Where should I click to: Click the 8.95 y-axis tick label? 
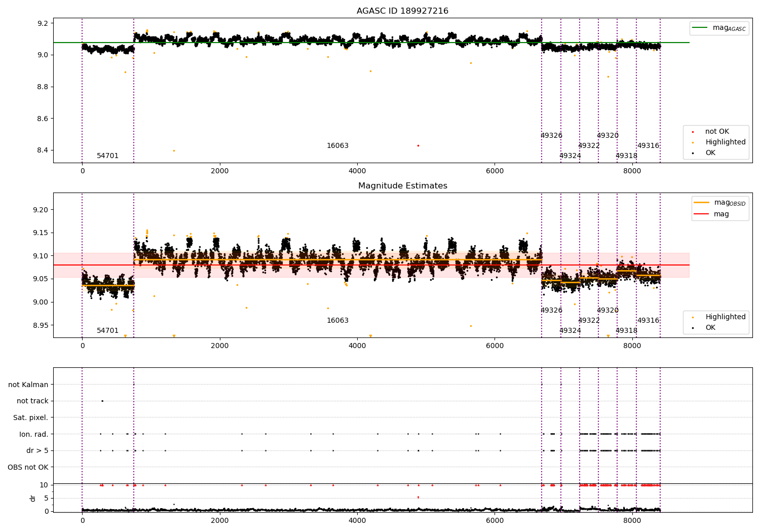tap(41, 325)
